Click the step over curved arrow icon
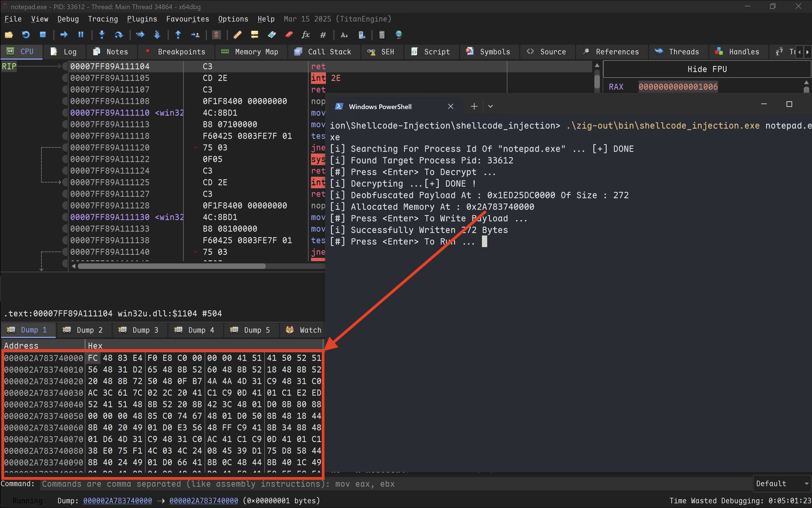 (119, 35)
